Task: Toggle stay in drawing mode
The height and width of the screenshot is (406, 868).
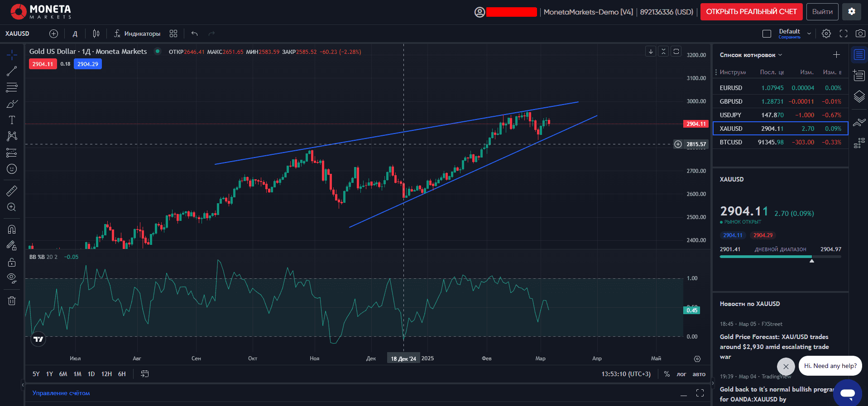Action: tap(12, 245)
